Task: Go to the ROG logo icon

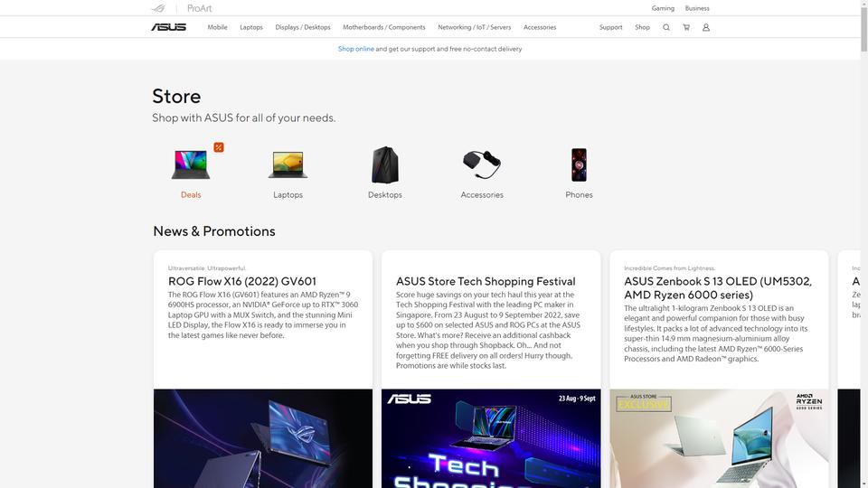Action: [158, 8]
